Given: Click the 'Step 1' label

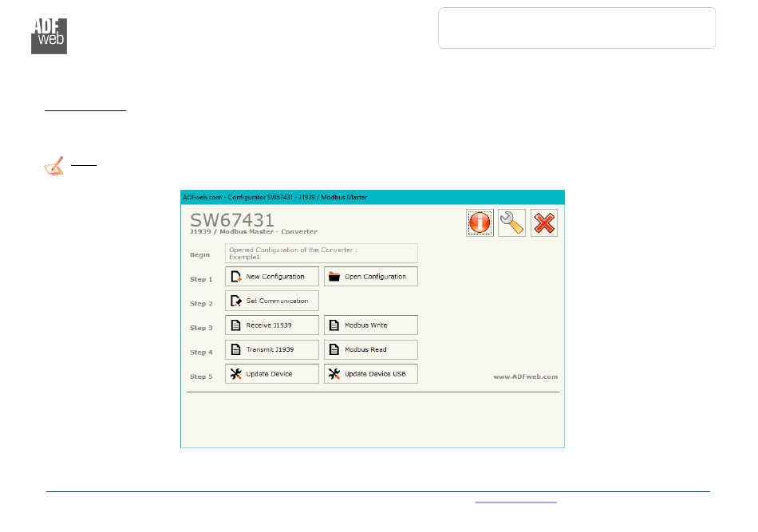Looking at the screenshot, I should 201,279.
